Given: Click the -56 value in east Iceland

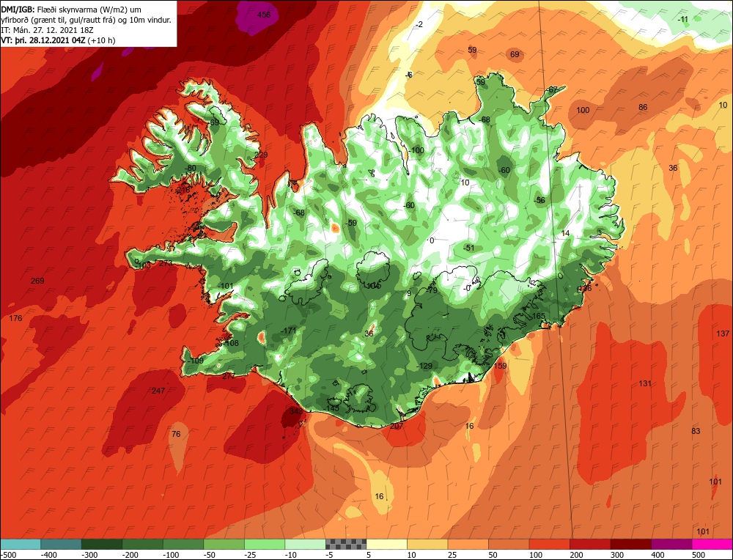Looking at the screenshot, I should 539,200.
